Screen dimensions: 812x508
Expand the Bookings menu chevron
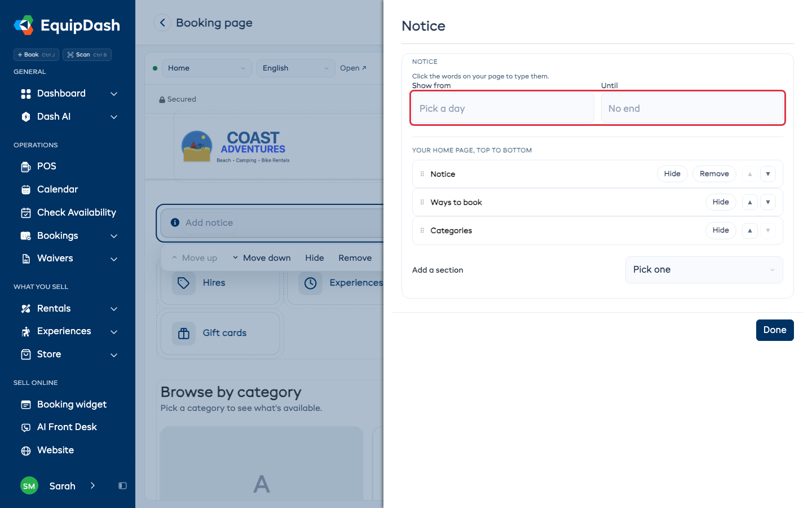click(114, 236)
